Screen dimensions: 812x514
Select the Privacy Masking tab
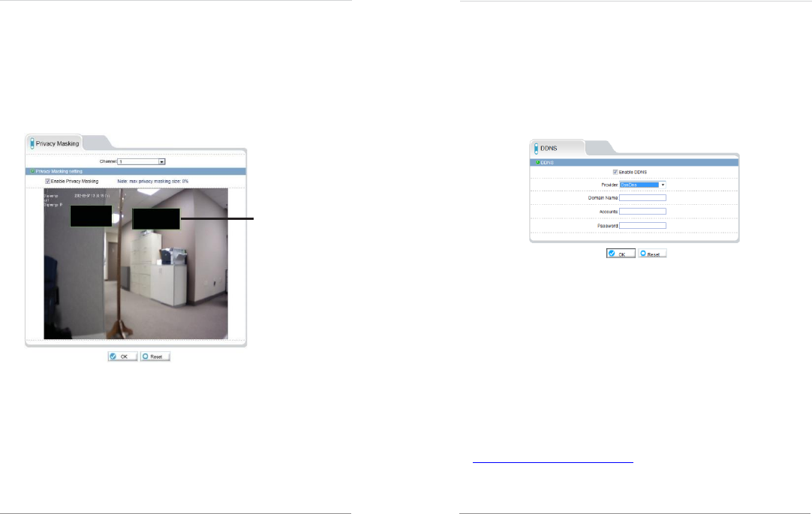click(54, 143)
